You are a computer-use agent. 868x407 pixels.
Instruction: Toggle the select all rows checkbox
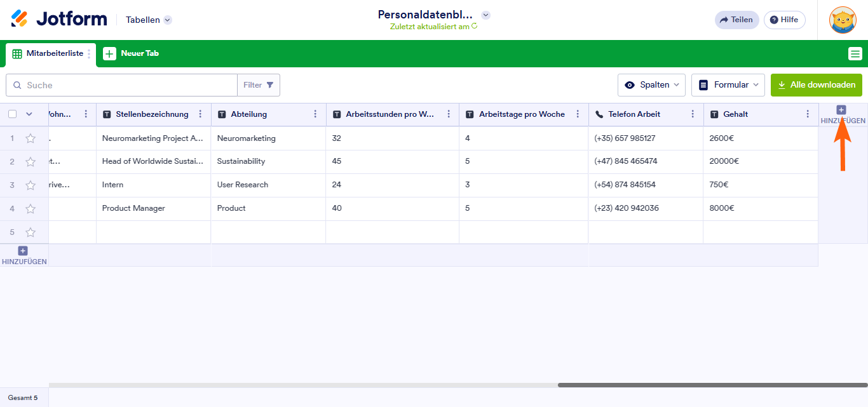coord(13,114)
